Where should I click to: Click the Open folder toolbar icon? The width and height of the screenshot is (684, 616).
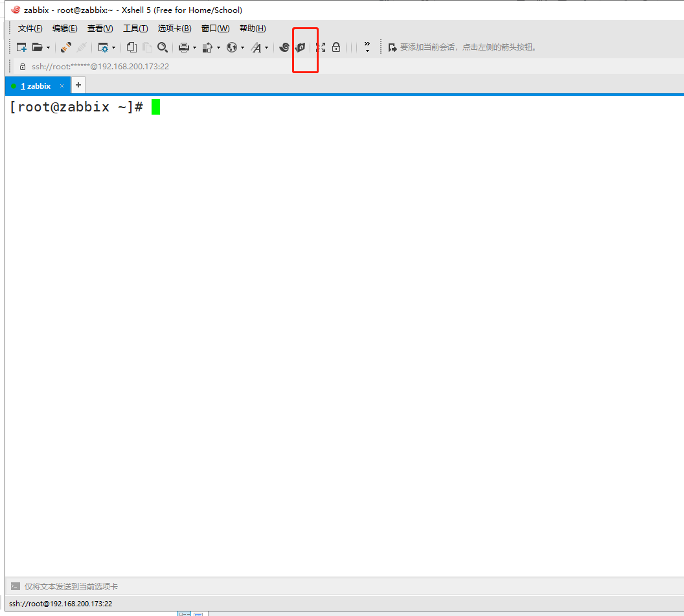(x=37, y=47)
